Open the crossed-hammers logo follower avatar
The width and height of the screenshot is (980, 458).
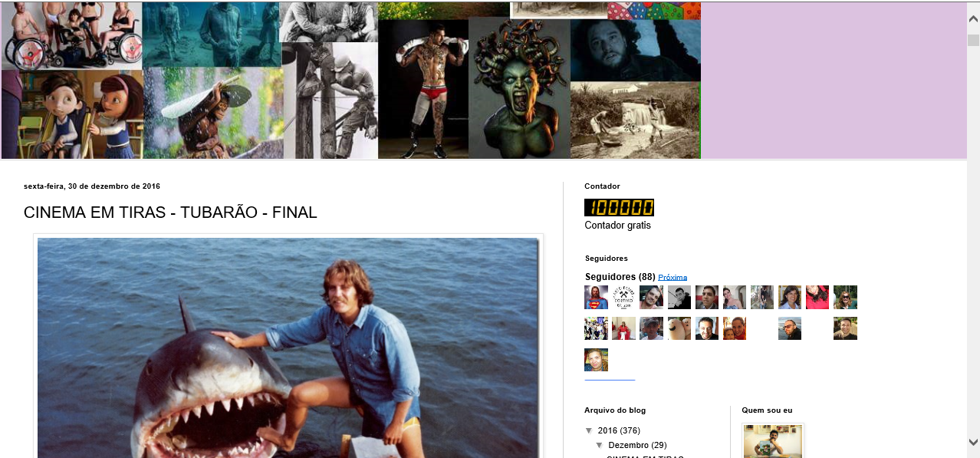[623, 297]
